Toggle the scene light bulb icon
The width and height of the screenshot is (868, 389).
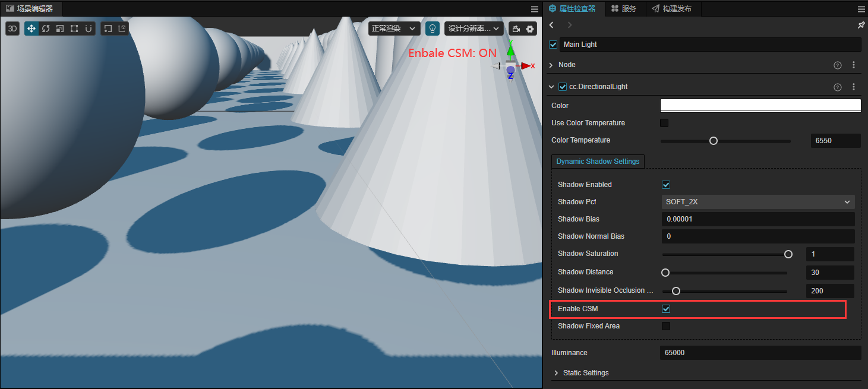coord(433,29)
